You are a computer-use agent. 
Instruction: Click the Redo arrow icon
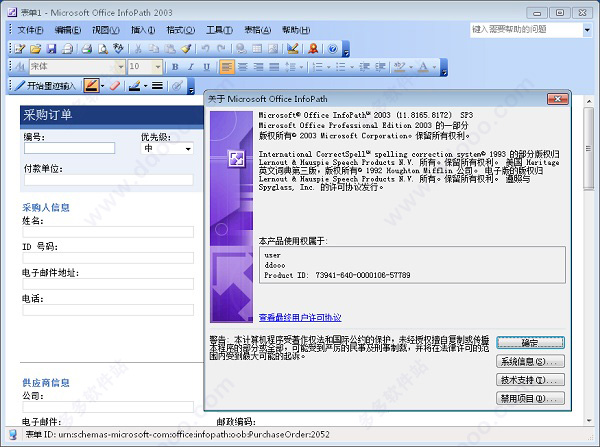[221, 49]
